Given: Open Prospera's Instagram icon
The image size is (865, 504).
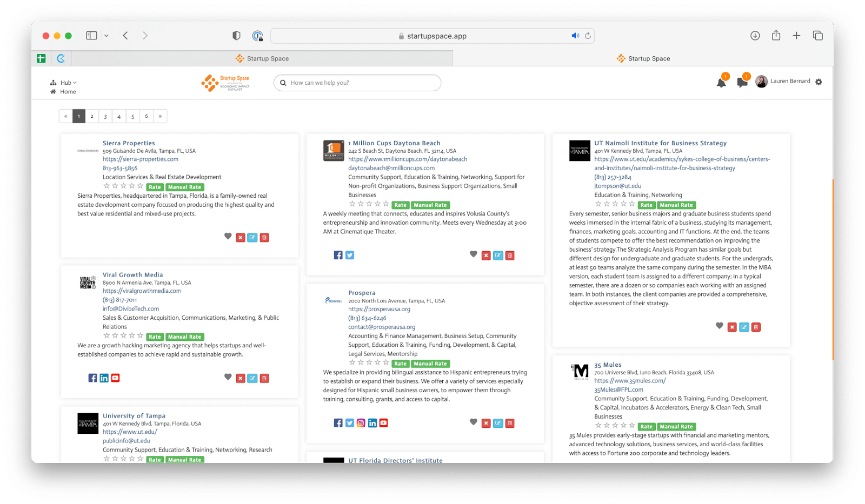Looking at the screenshot, I should (x=361, y=423).
